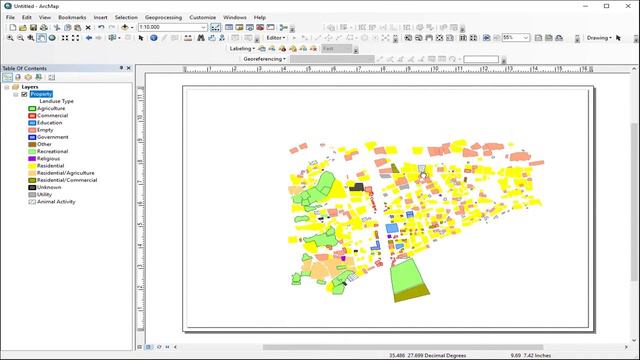Open the Add Data dropdown arrow
Image resolution: width=640 pixels, height=360 pixels.
coord(132,27)
